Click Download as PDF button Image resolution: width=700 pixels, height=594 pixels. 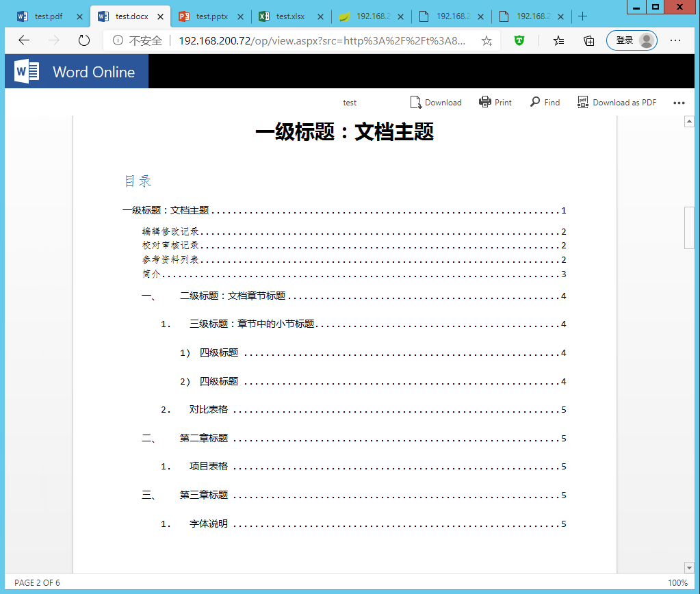coord(617,102)
